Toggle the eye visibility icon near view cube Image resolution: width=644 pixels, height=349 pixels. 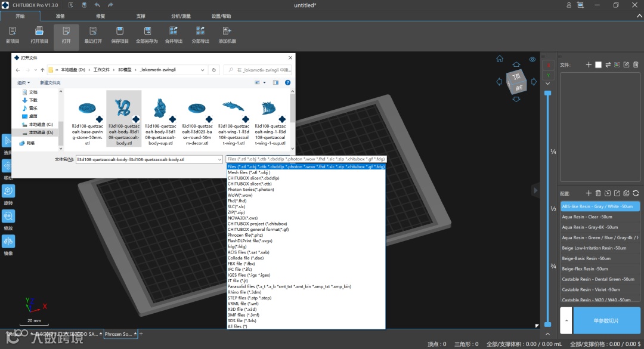coord(532,59)
